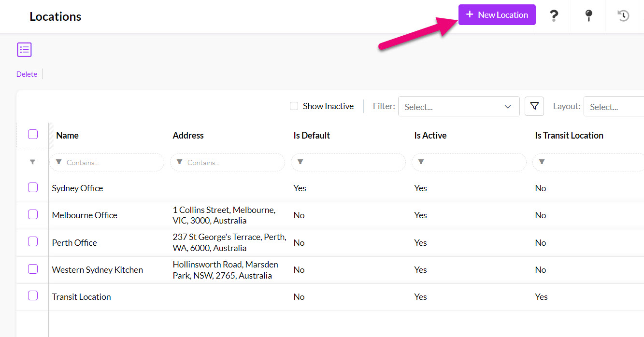Image resolution: width=644 pixels, height=337 pixels.
Task: Open the Western Sydney Kitchen location
Action: click(98, 270)
